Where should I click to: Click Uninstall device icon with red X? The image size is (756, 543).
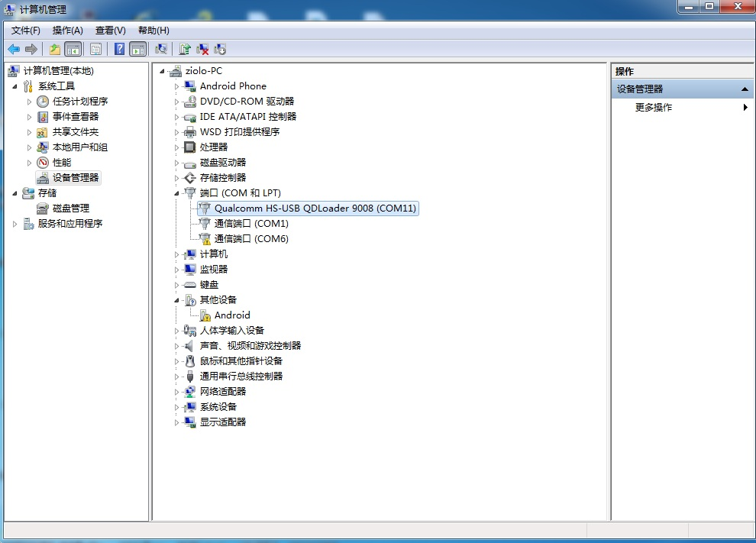point(202,49)
